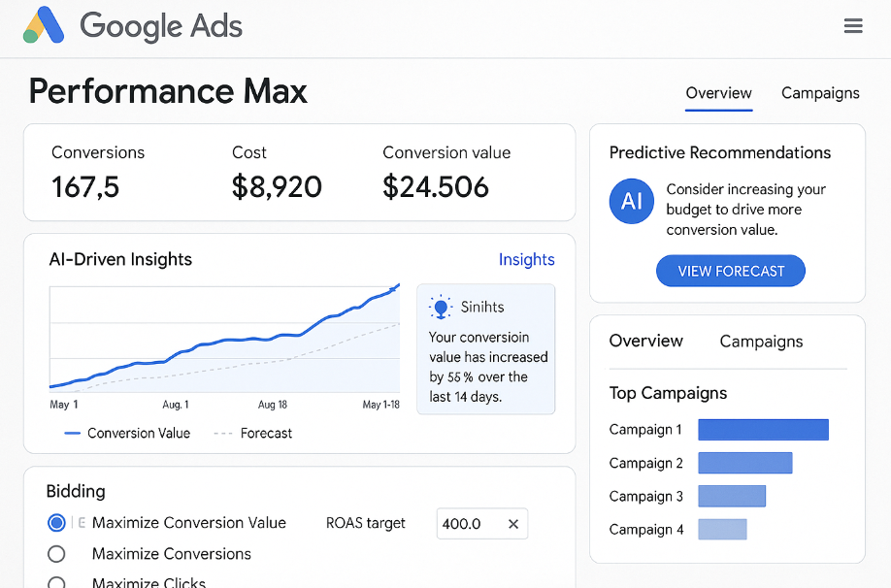This screenshot has height=588, width=891.
Task: Switch to the top Campaigns tab
Action: (820, 93)
